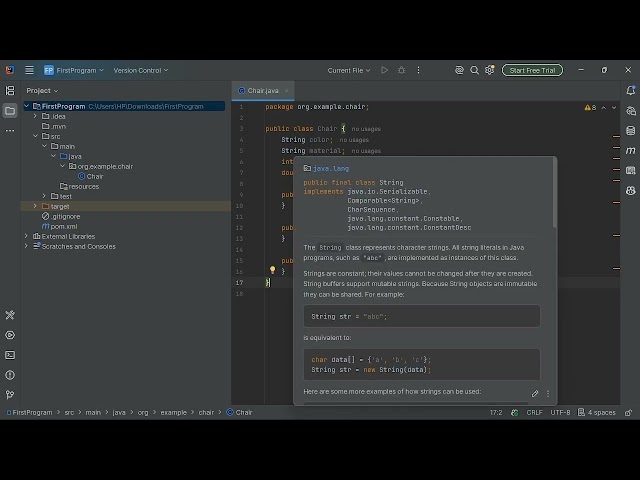Open the Current File run configuration dropdown
The image size is (640, 480).
pyautogui.click(x=349, y=70)
